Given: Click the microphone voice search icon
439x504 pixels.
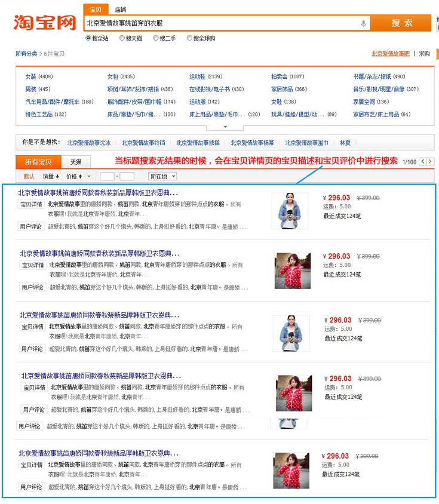Looking at the screenshot, I should pos(363,23).
